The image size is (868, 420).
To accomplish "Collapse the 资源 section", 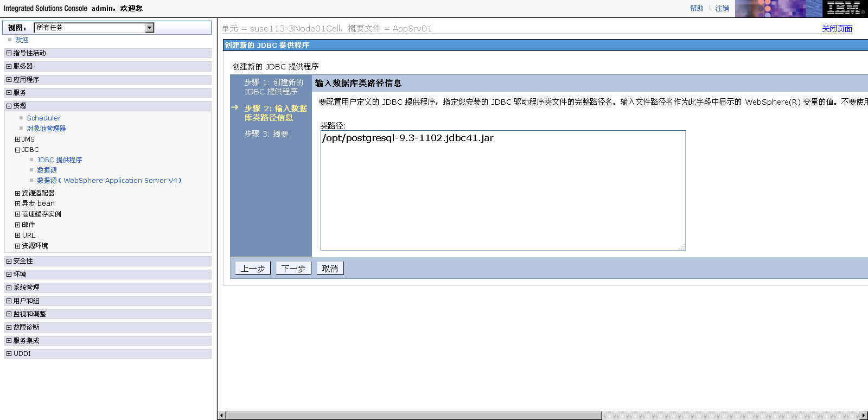I will 9,106.
